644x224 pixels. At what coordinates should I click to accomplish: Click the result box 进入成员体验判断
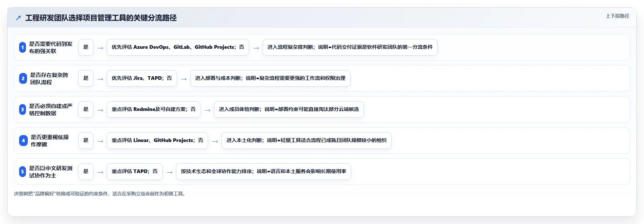point(289,109)
